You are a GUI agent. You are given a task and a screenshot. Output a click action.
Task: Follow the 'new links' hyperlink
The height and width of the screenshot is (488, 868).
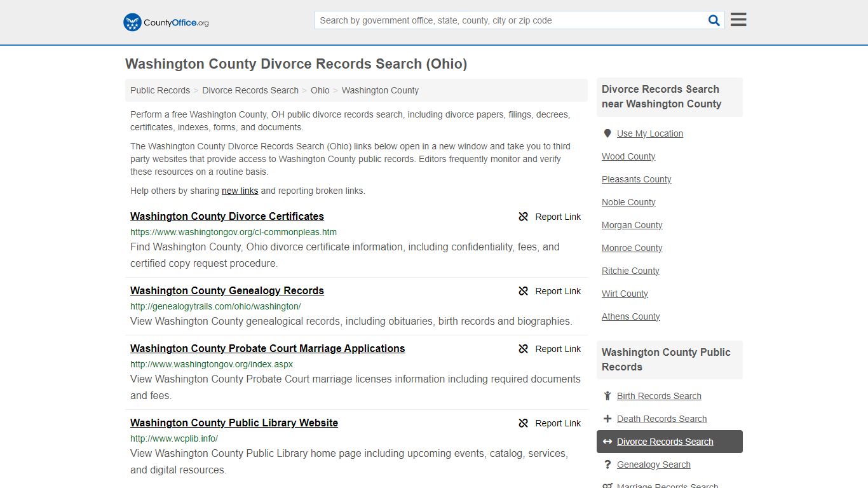coord(240,191)
